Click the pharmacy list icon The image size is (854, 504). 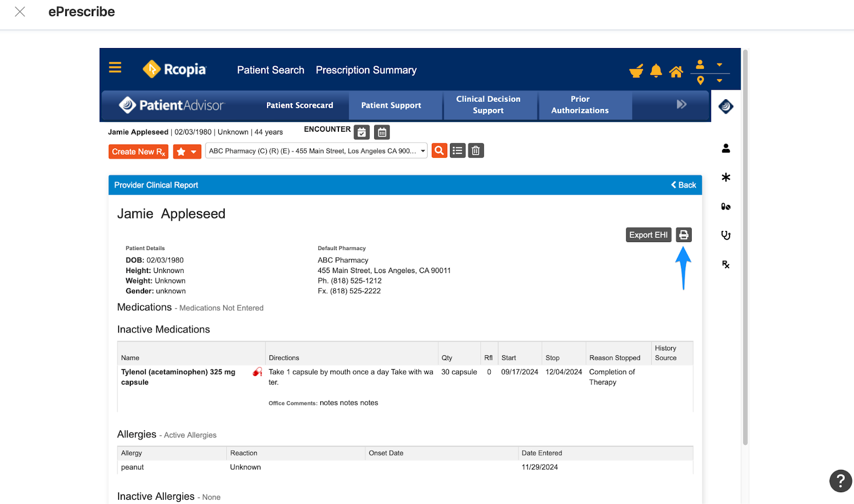[457, 151]
